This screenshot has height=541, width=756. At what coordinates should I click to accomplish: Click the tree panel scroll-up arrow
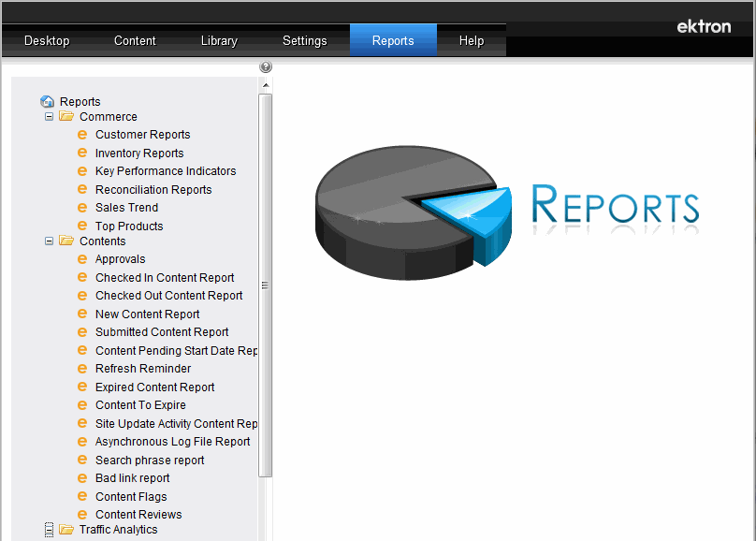click(x=266, y=85)
